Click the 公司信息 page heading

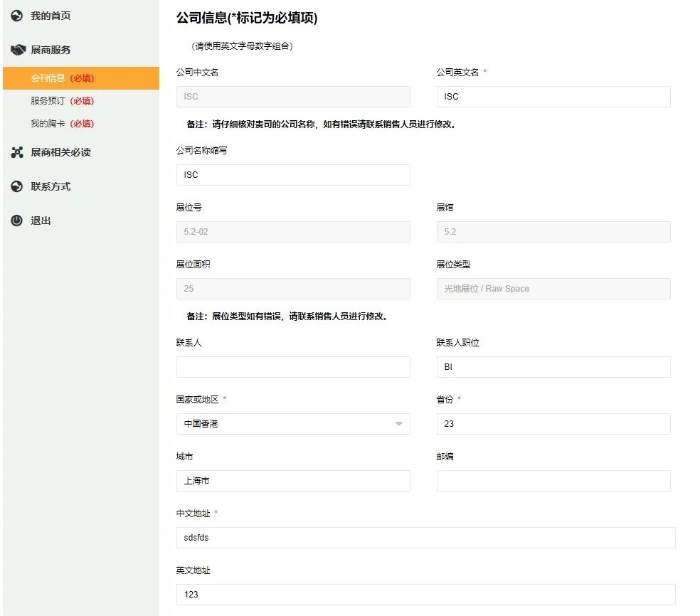click(247, 18)
